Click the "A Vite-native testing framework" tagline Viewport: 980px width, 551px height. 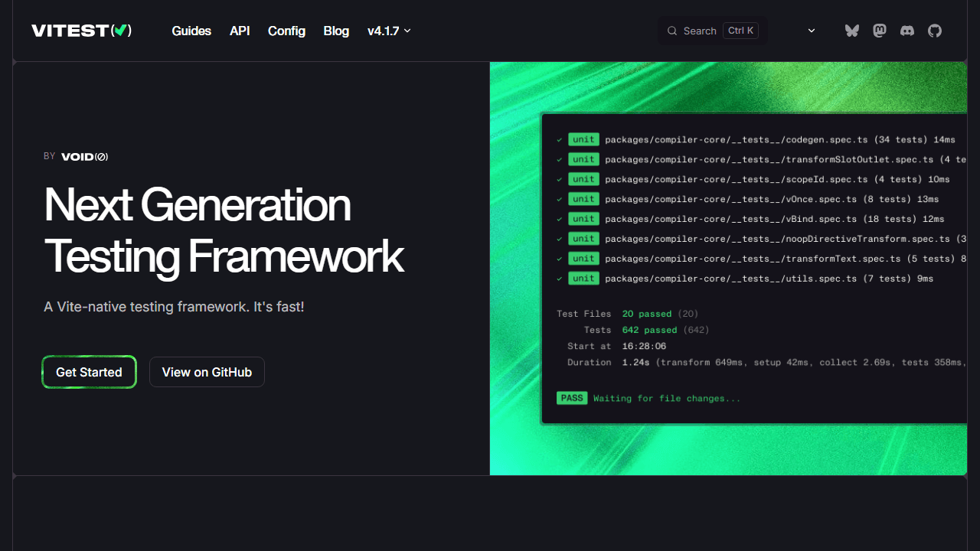pyautogui.click(x=175, y=307)
